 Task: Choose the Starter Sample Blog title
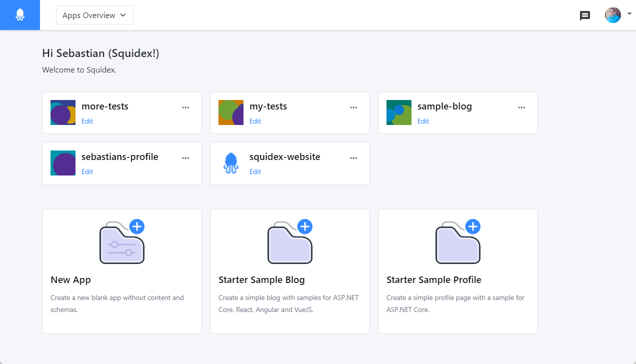(x=261, y=280)
